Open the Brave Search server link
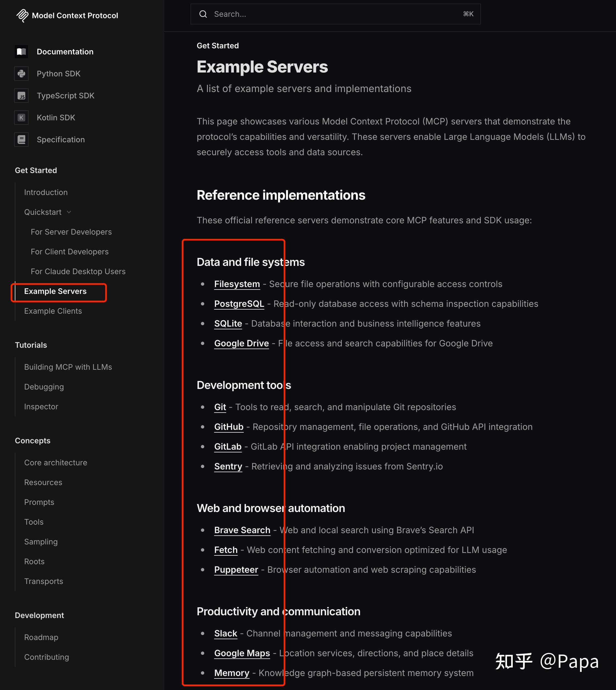616x690 pixels. click(x=242, y=530)
